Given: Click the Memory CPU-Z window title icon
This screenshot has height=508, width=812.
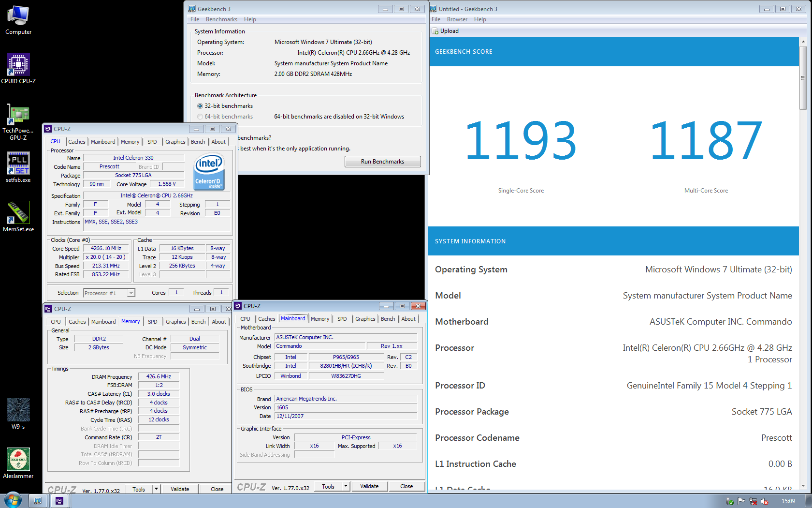Looking at the screenshot, I should tap(48, 309).
